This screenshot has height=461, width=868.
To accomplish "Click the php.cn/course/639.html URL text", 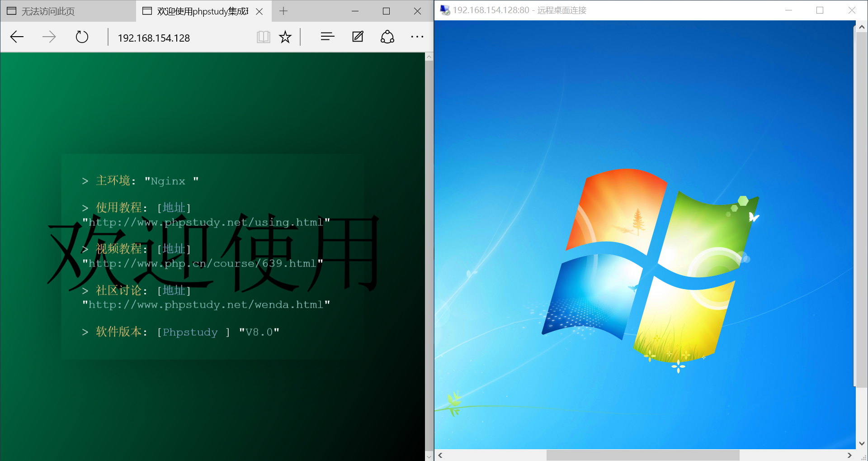I will (203, 263).
